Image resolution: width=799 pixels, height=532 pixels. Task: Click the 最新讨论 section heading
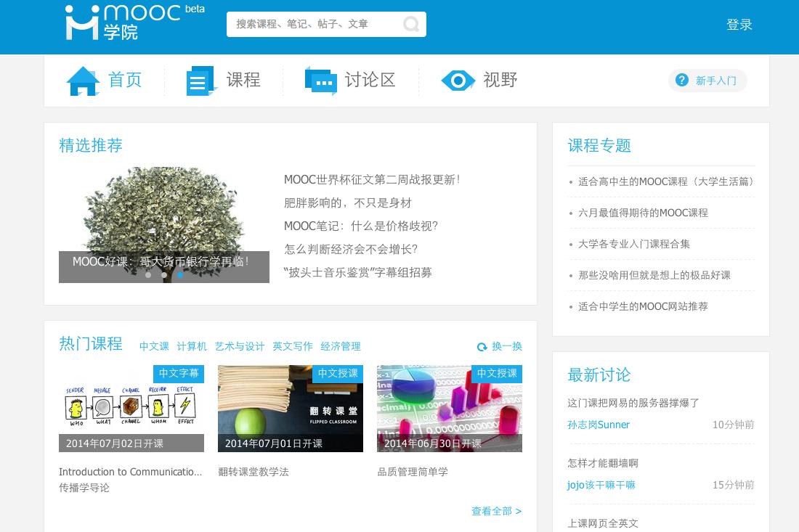(x=599, y=375)
